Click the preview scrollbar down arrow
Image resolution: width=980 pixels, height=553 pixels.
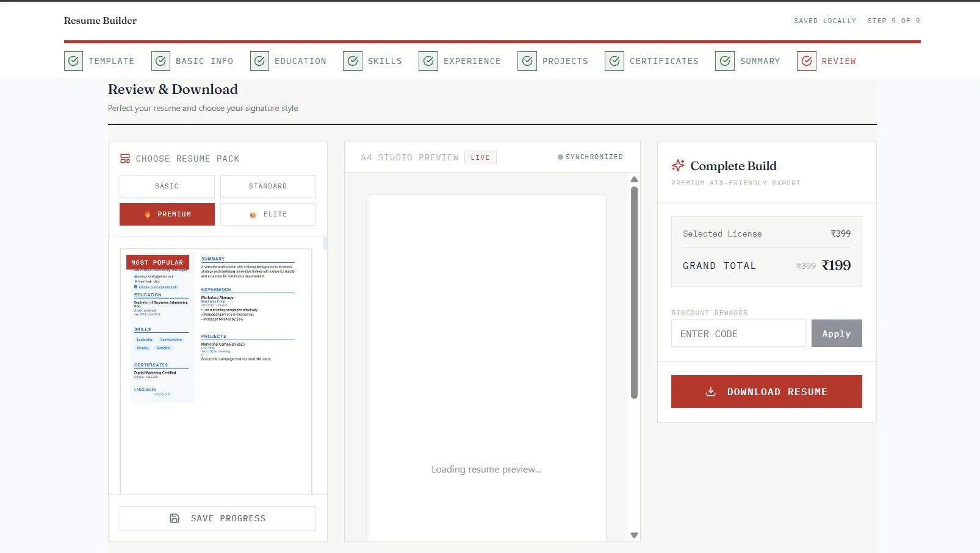(x=634, y=535)
